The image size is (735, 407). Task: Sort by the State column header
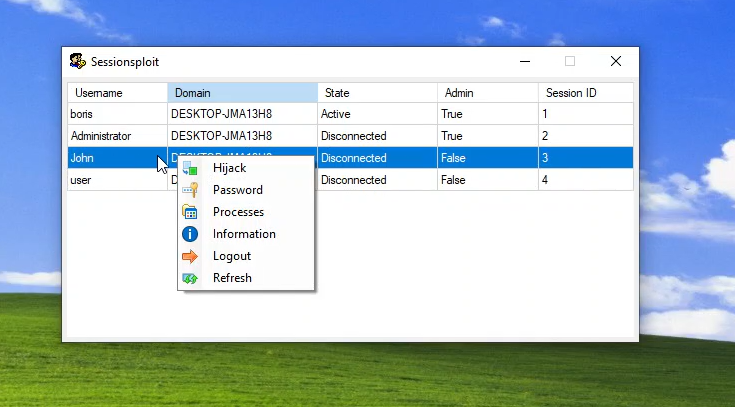click(x=377, y=93)
